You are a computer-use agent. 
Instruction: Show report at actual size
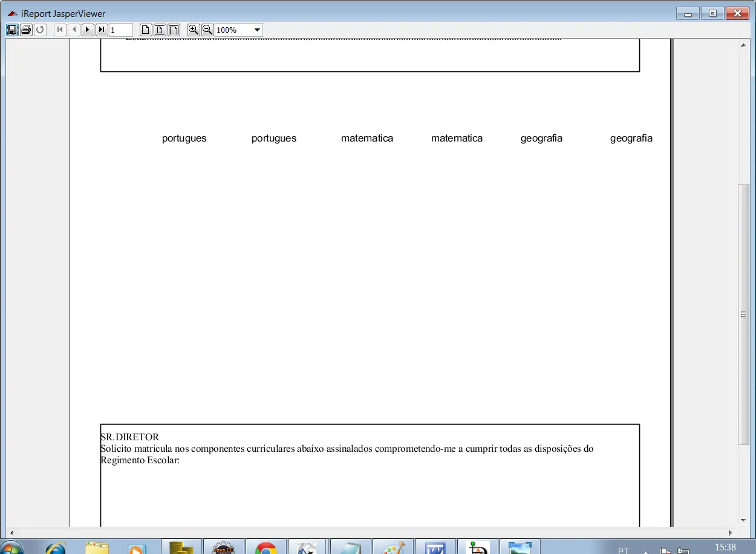tap(146, 30)
